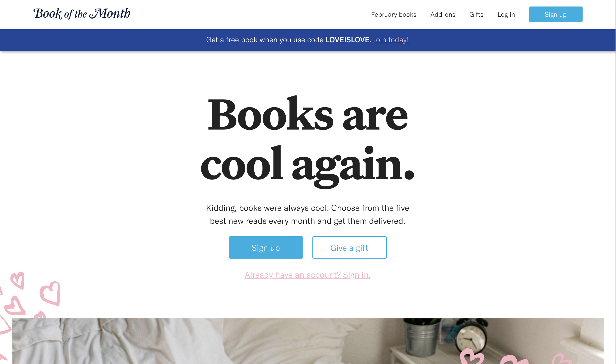Viewport: 616px width, 364px height.
Task: Click the blue promo banner bar
Action: (x=308, y=40)
